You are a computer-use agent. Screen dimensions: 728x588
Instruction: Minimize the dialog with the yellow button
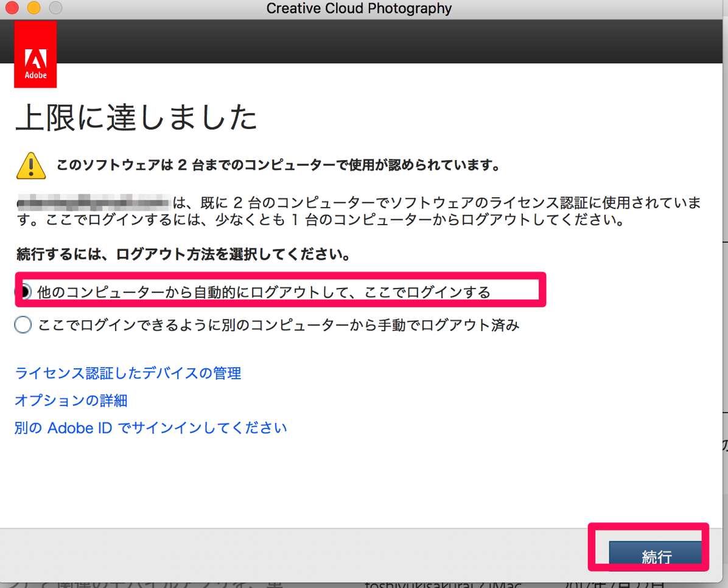(33, 8)
